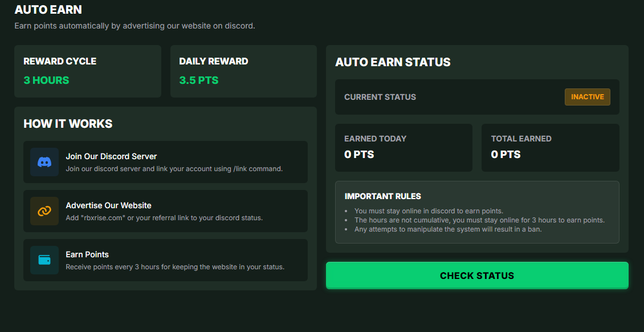Viewport: 644px width, 332px height.
Task: Click the 3.5 PTS daily reward value
Action: click(x=199, y=80)
